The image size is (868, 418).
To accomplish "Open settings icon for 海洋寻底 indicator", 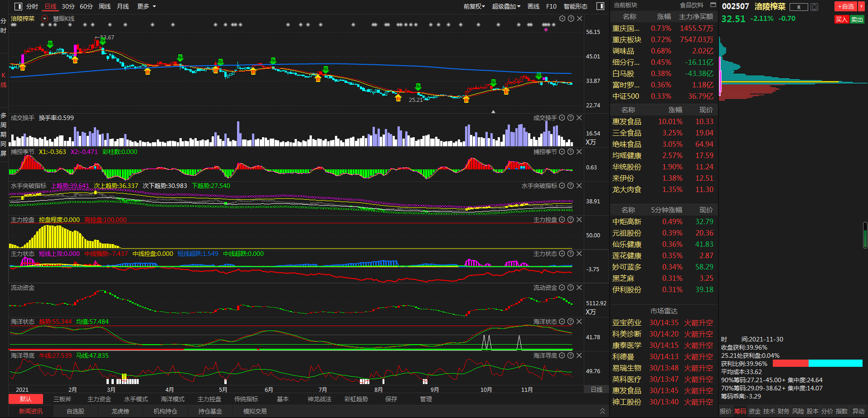I will tap(562, 356).
